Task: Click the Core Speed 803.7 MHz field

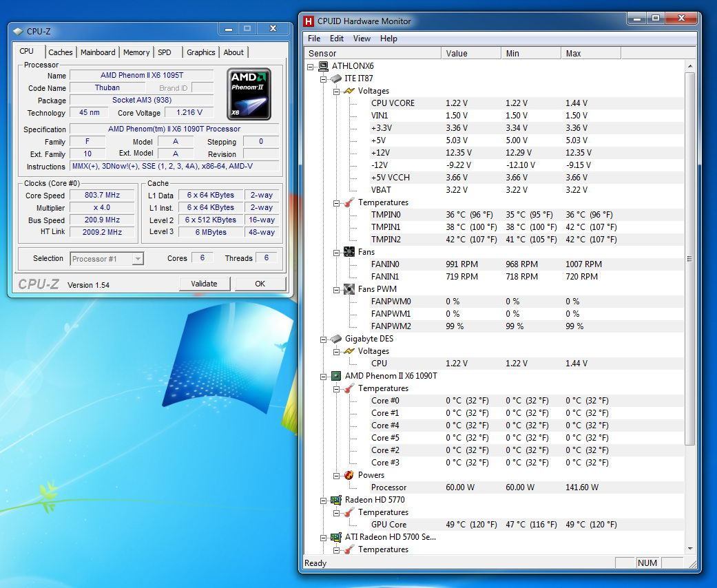Action: pos(102,196)
